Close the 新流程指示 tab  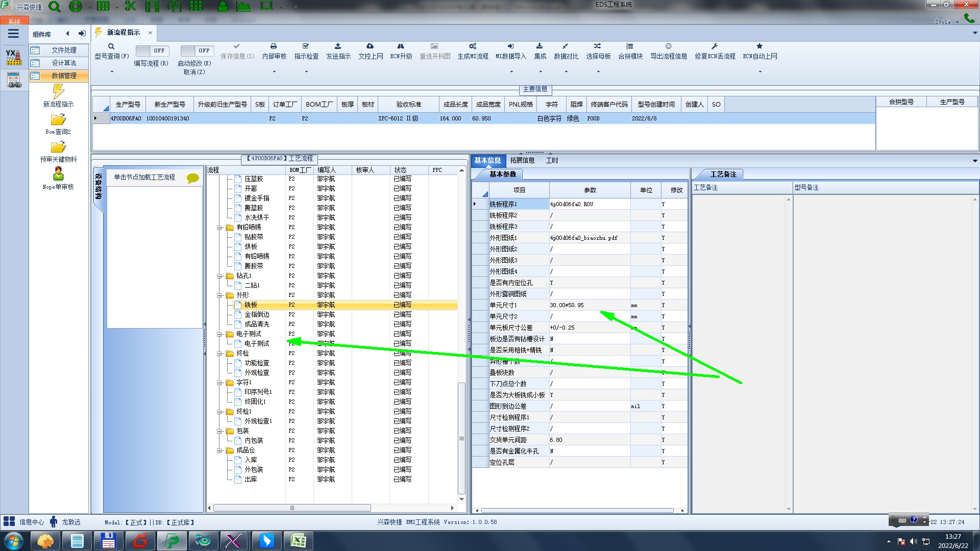(x=150, y=33)
